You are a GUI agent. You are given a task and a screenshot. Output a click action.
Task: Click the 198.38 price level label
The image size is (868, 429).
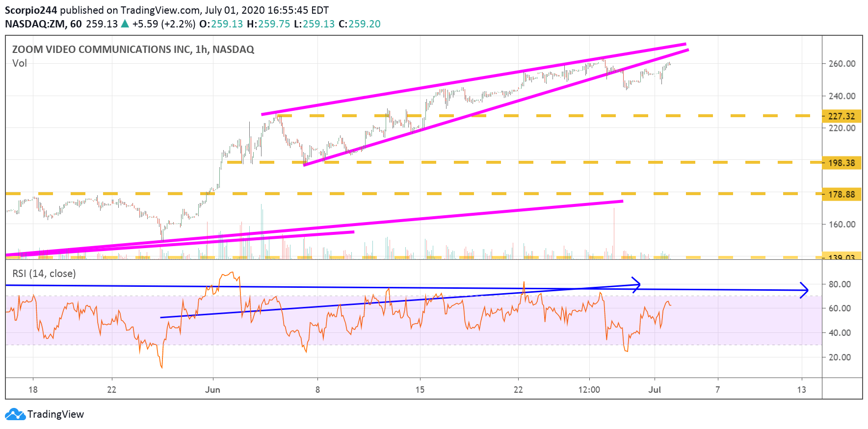click(842, 163)
